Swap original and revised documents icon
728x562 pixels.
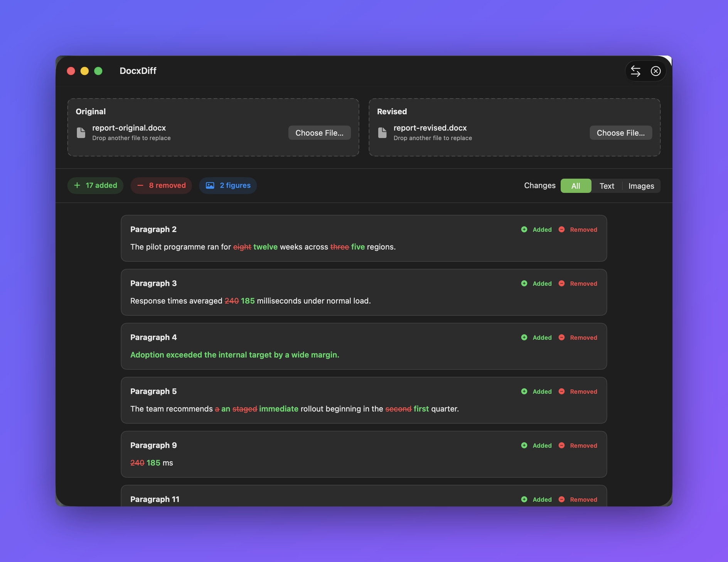coord(635,71)
